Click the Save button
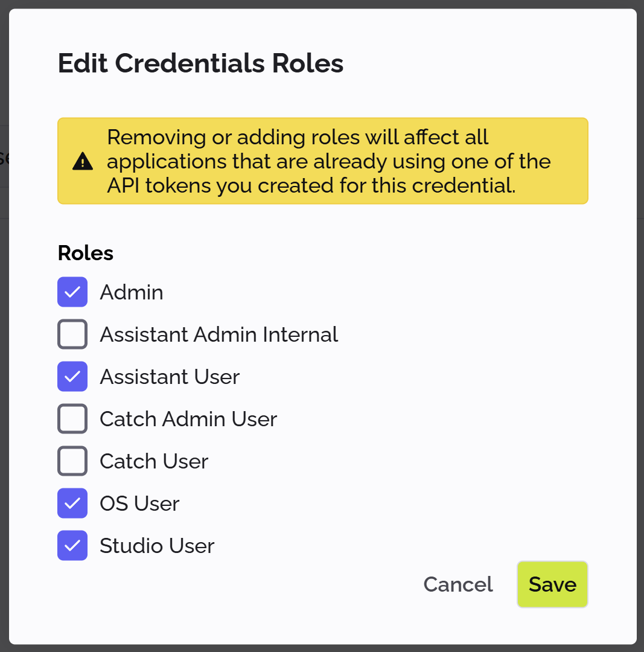 click(x=552, y=584)
